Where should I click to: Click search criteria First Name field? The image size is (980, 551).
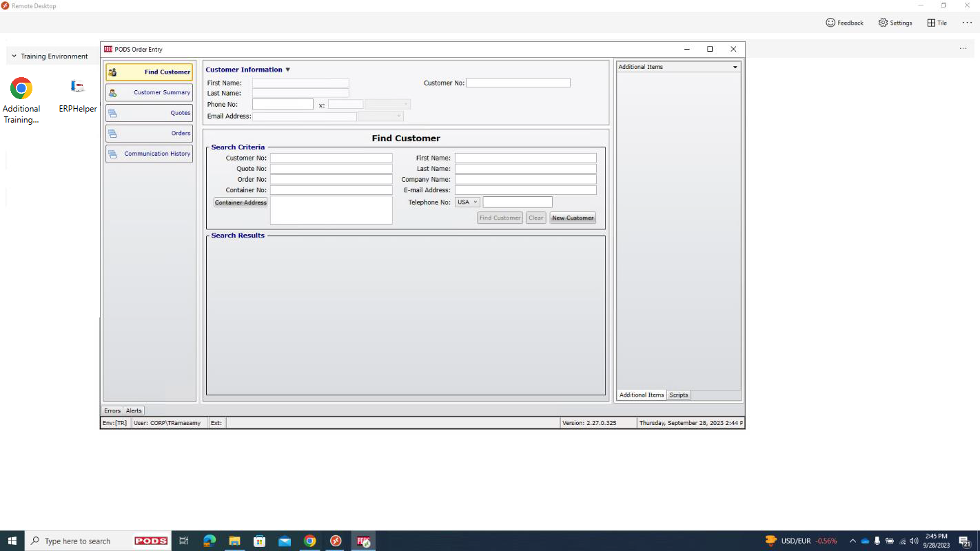(x=526, y=158)
